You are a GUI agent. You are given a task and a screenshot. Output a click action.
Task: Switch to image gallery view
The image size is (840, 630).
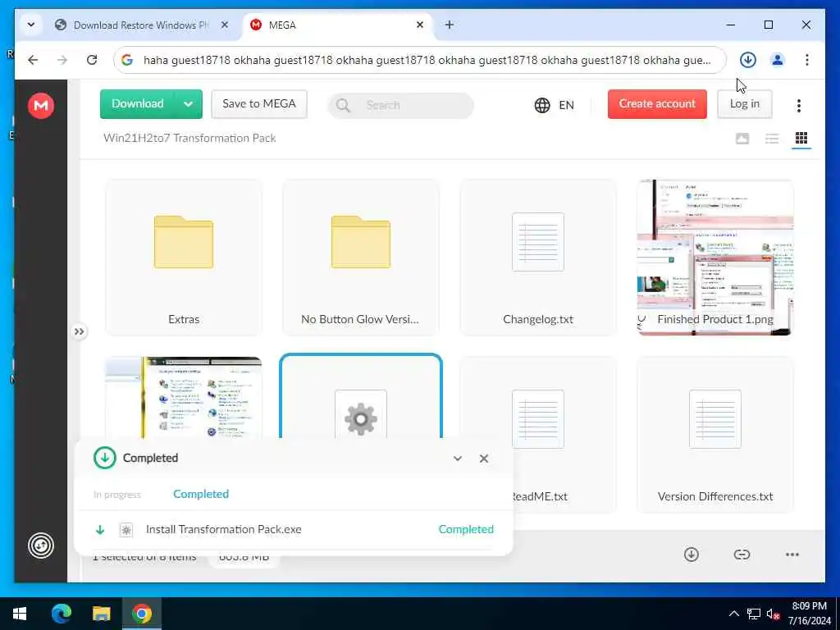(x=742, y=139)
